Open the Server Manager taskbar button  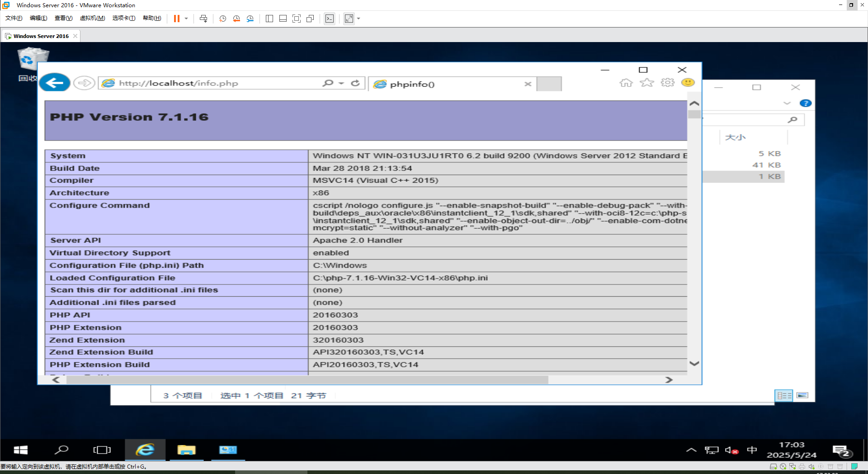228,450
